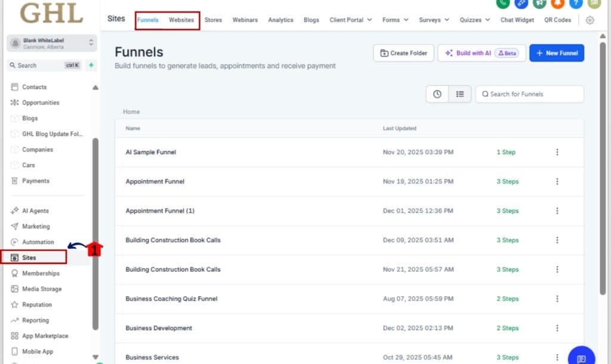Click the New Funnel button
This screenshot has height=364, width=611.
pyautogui.click(x=556, y=53)
